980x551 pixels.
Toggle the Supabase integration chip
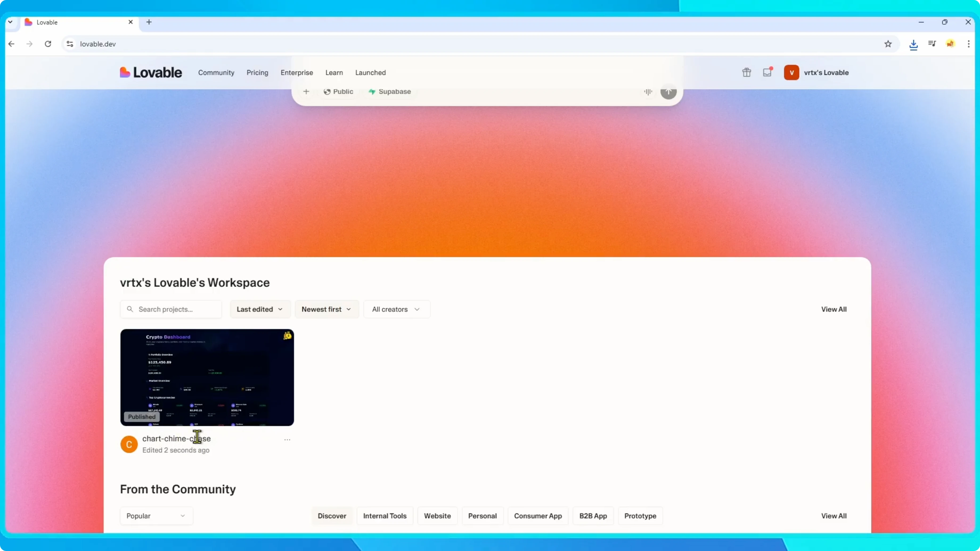[x=390, y=92]
